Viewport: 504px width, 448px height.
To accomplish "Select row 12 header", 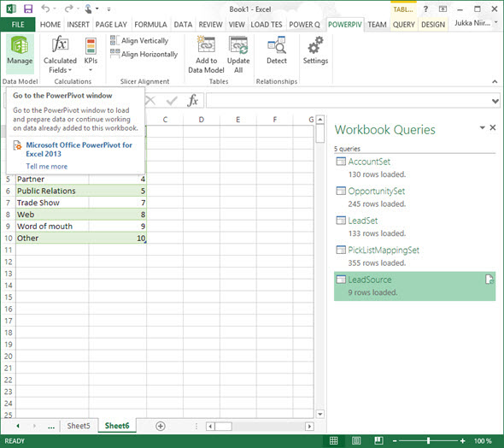I will point(8,262).
